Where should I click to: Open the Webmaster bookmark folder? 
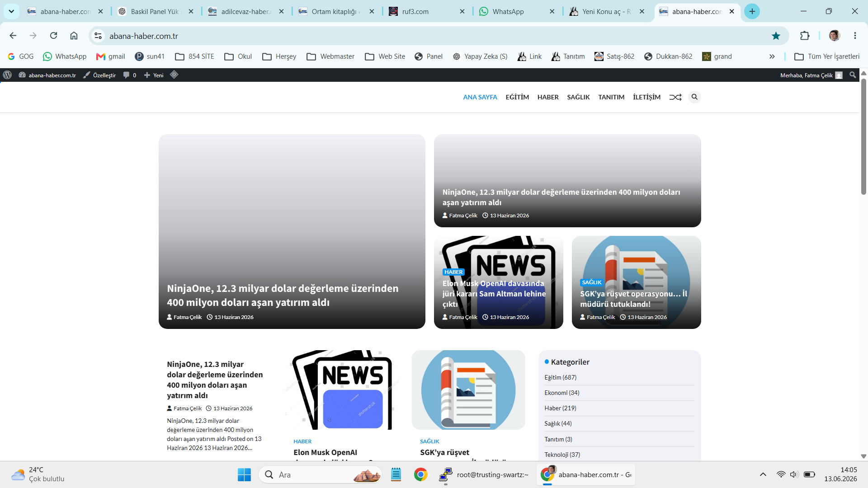pos(330,56)
